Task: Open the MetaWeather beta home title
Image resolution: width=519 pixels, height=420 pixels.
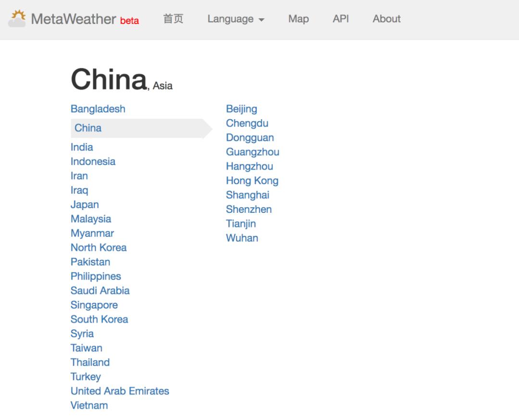Action: [x=85, y=19]
